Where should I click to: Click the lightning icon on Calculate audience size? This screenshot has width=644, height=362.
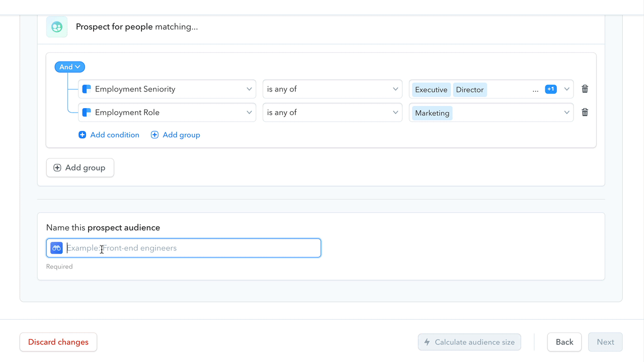(427, 342)
